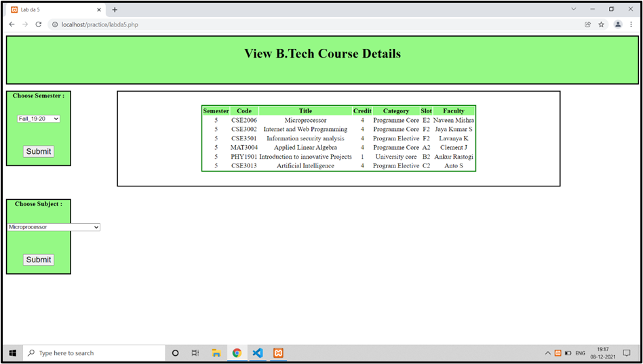Screen dimensions: 643x364
Task: Change ENG input language
Action: (x=580, y=353)
